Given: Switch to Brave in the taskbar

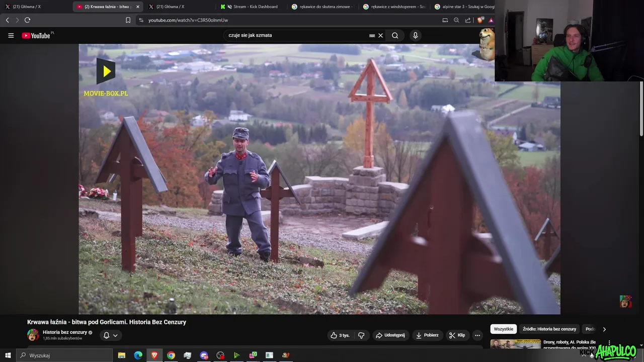Looking at the screenshot, I should tap(154, 355).
